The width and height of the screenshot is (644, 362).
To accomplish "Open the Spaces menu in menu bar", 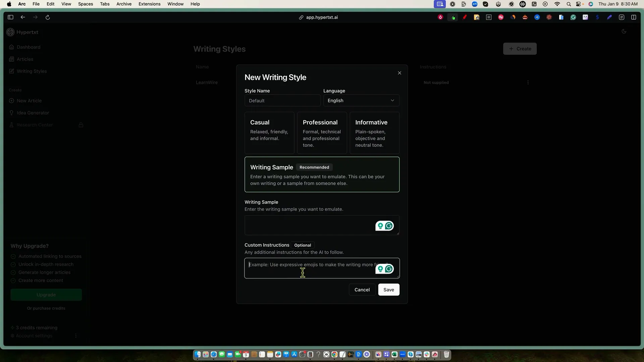I will 86,4.
